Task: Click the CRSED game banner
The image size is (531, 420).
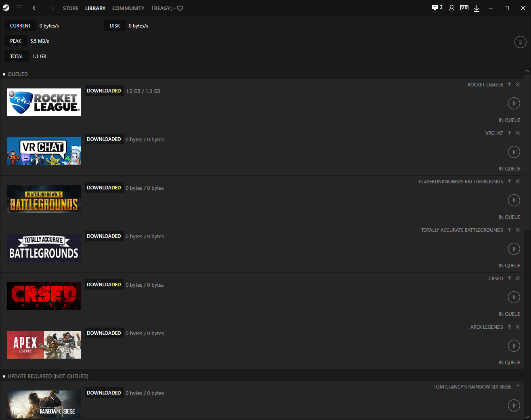Action: tap(44, 296)
